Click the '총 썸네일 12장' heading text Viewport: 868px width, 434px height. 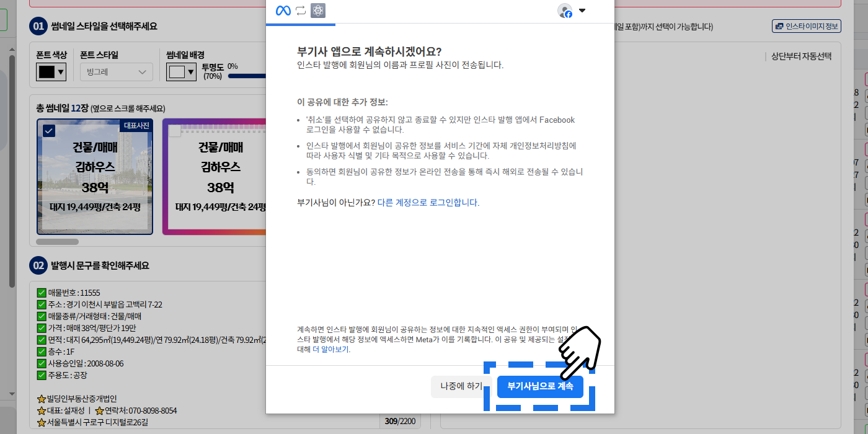(x=63, y=108)
